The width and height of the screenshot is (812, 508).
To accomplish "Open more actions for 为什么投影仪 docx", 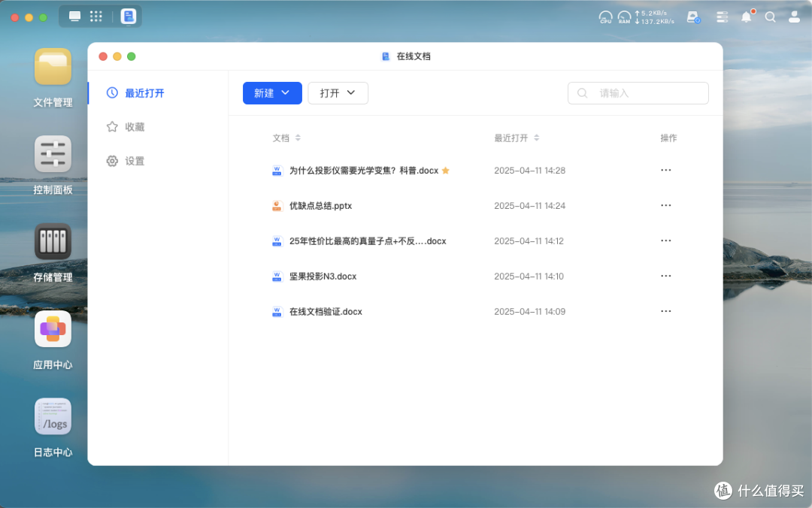I will (666, 171).
